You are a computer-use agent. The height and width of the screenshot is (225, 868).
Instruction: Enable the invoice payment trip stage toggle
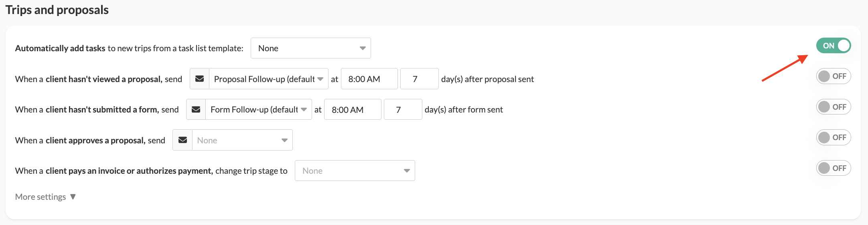tap(833, 168)
